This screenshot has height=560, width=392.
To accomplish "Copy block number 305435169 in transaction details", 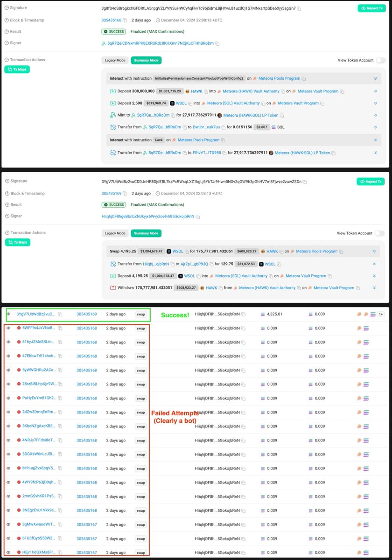I will 126,193.
